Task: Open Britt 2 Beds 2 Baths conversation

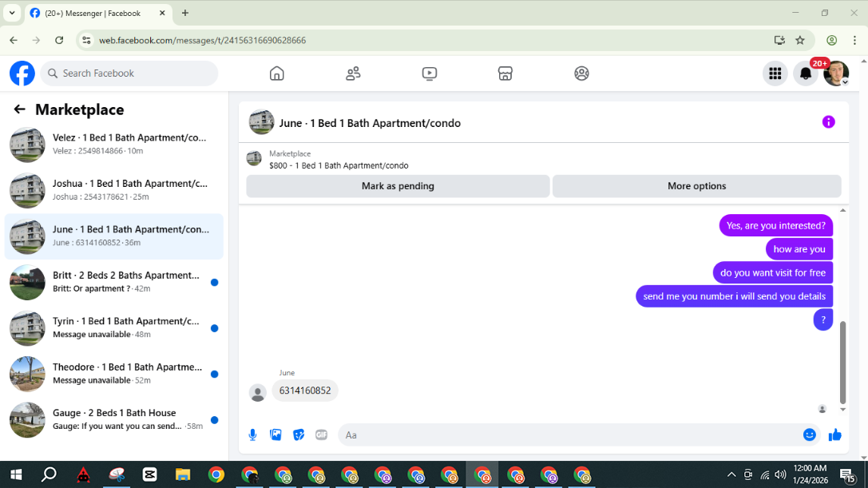Action: click(x=114, y=282)
